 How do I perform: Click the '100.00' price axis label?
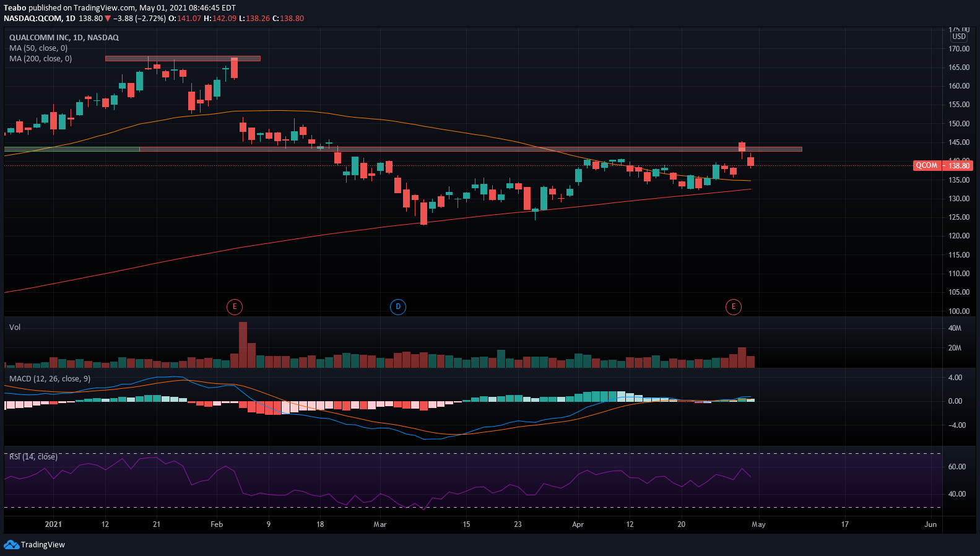[959, 311]
